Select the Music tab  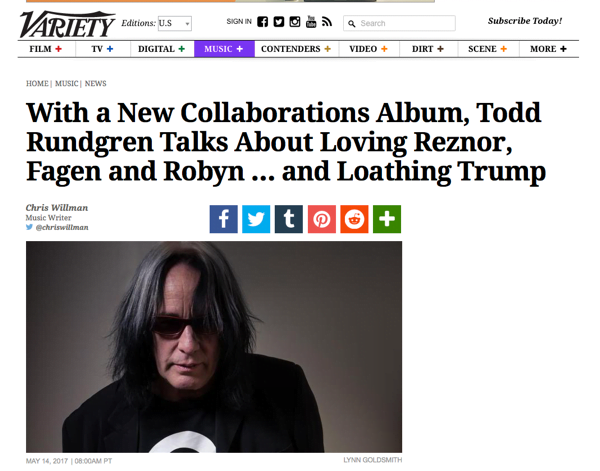pyautogui.click(x=224, y=49)
